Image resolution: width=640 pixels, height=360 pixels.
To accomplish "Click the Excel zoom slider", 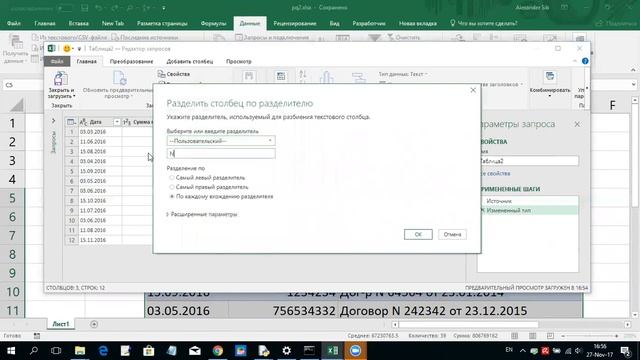I will 590,336.
